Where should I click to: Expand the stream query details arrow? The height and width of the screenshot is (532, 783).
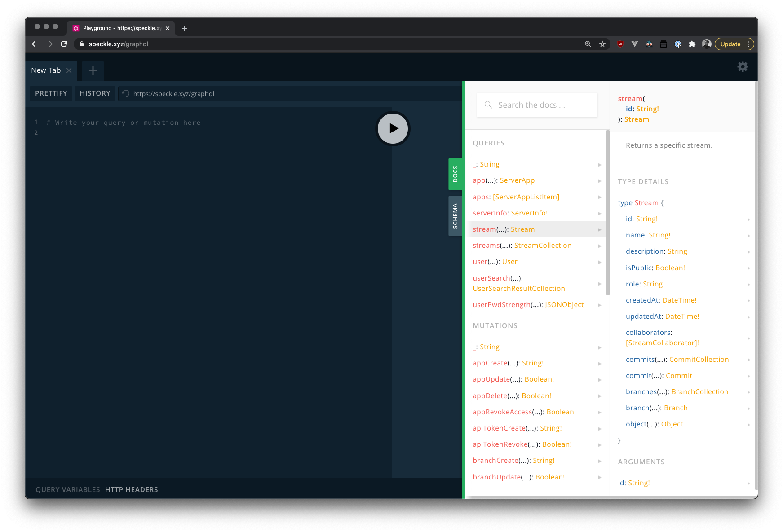(x=599, y=229)
